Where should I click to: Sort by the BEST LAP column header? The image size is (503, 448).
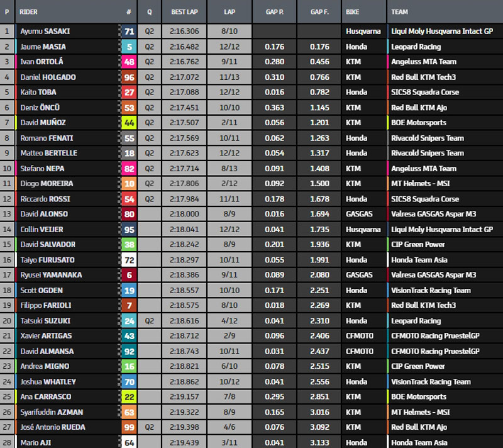(184, 12)
